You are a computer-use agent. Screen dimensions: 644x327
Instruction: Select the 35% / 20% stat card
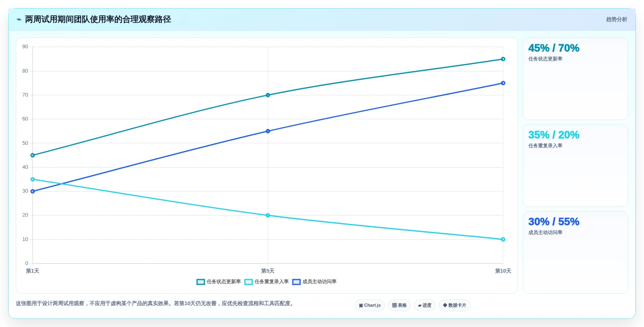click(575, 166)
